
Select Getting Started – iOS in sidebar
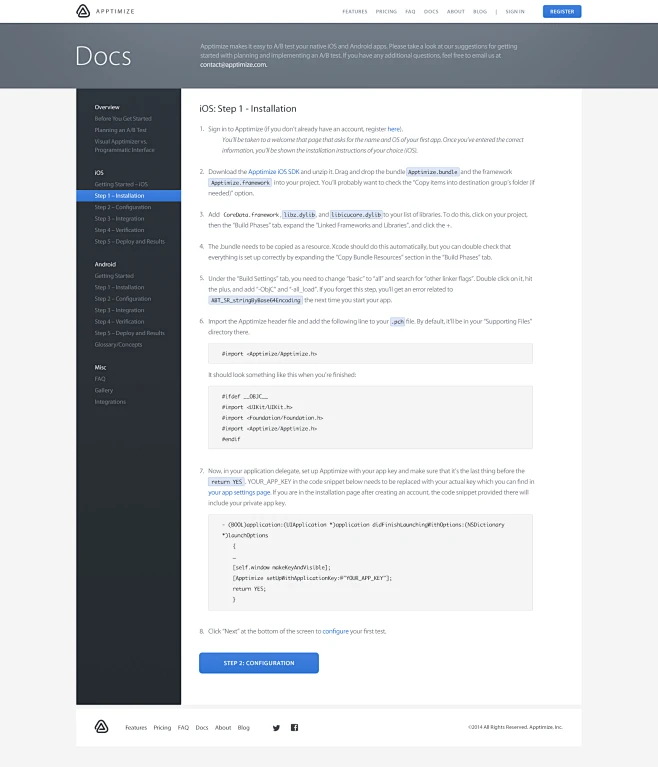[x=121, y=184]
